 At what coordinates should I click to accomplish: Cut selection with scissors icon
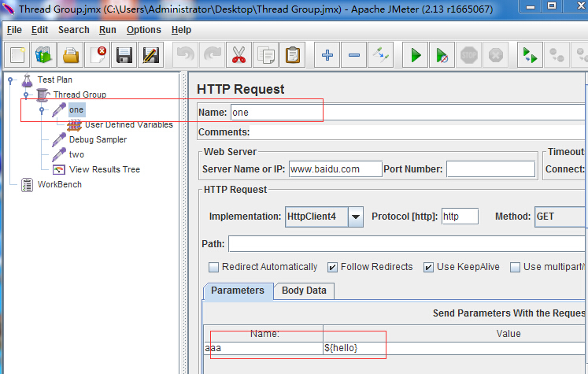click(x=239, y=55)
